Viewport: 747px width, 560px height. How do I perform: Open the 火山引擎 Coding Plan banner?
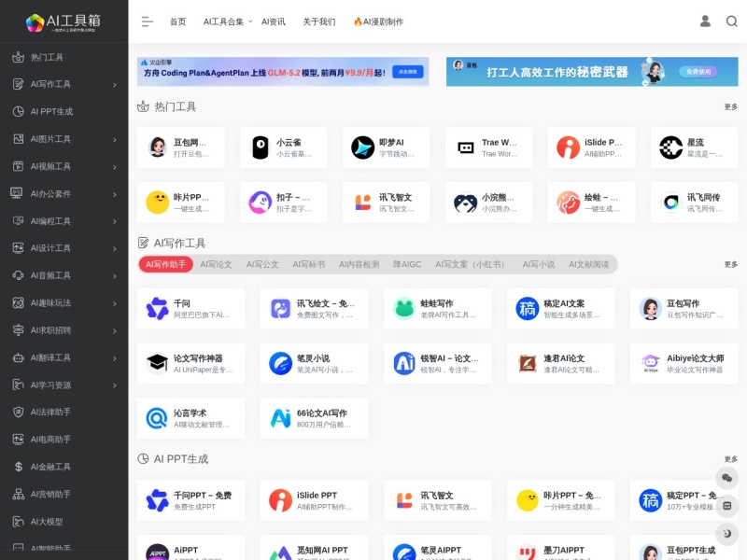pos(283,72)
